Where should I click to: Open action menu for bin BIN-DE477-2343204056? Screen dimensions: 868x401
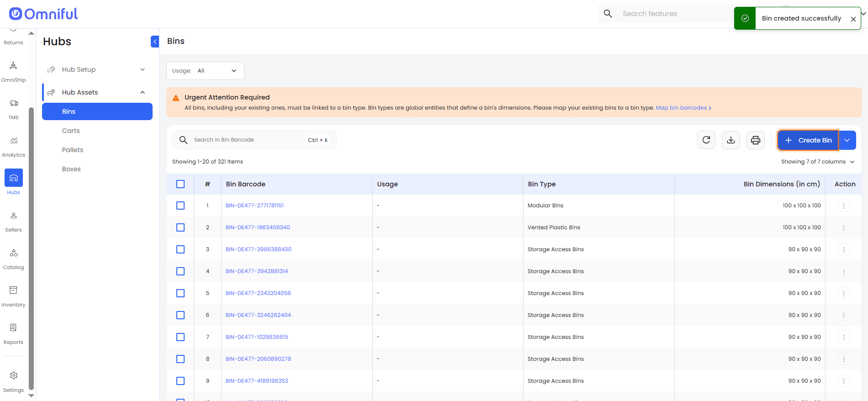point(844,293)
